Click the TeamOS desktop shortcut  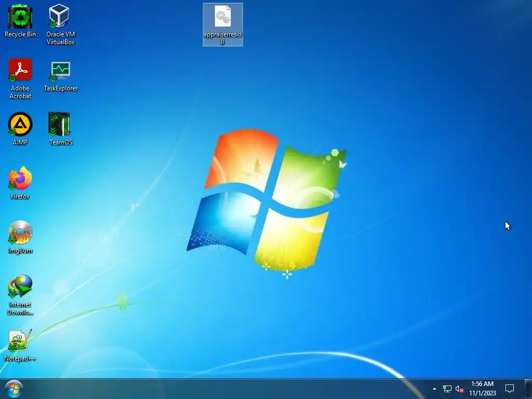tap(60, 129)
